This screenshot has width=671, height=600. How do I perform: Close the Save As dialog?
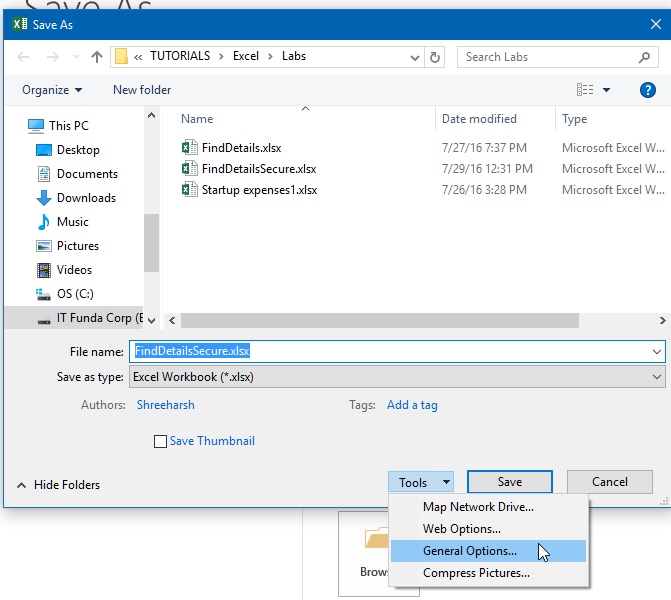[x=656, y=24]
